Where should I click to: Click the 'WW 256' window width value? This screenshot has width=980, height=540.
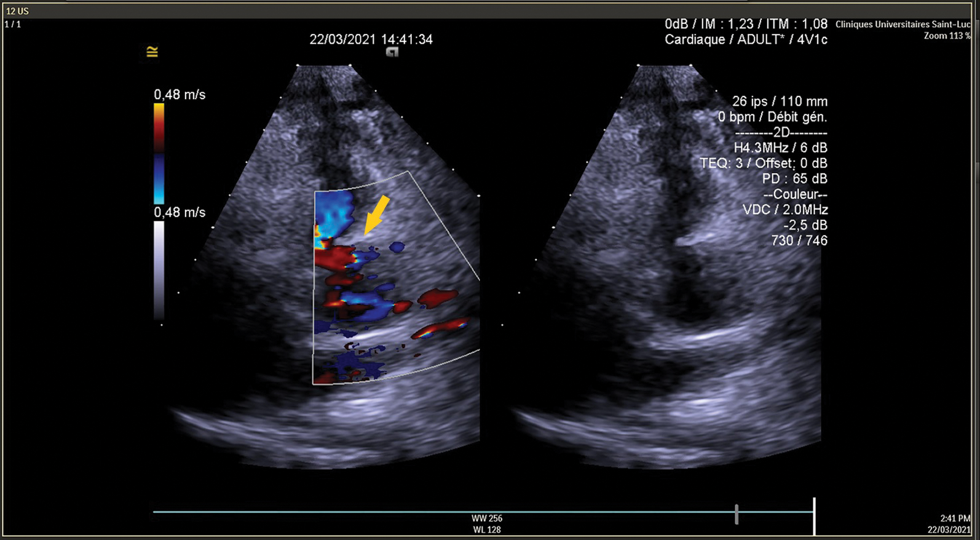pyautogui.click(x=487, y=518)
